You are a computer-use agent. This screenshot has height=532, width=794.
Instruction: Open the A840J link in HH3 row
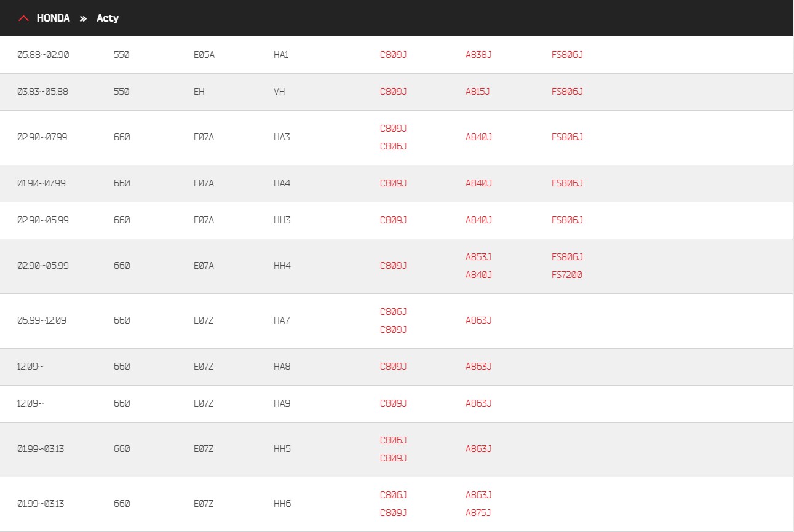click(x=478, y=220)
